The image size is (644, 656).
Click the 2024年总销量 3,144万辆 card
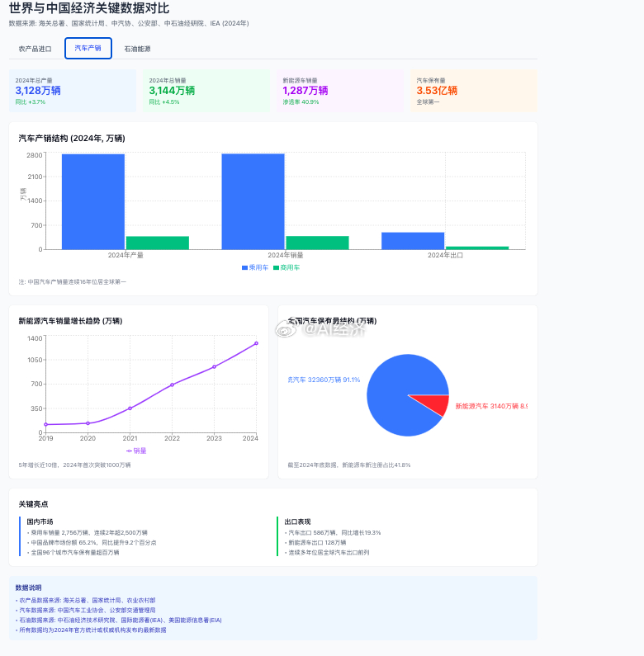[x=206, y=91]
